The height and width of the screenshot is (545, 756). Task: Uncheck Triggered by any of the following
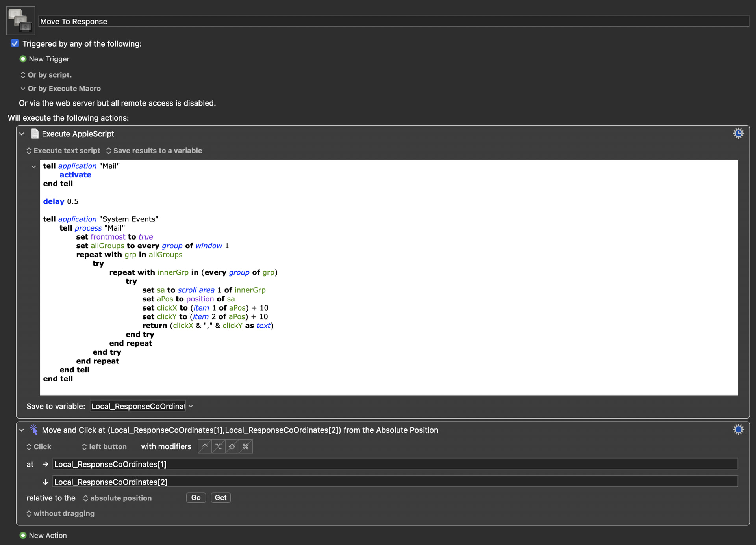pos(15,43)
